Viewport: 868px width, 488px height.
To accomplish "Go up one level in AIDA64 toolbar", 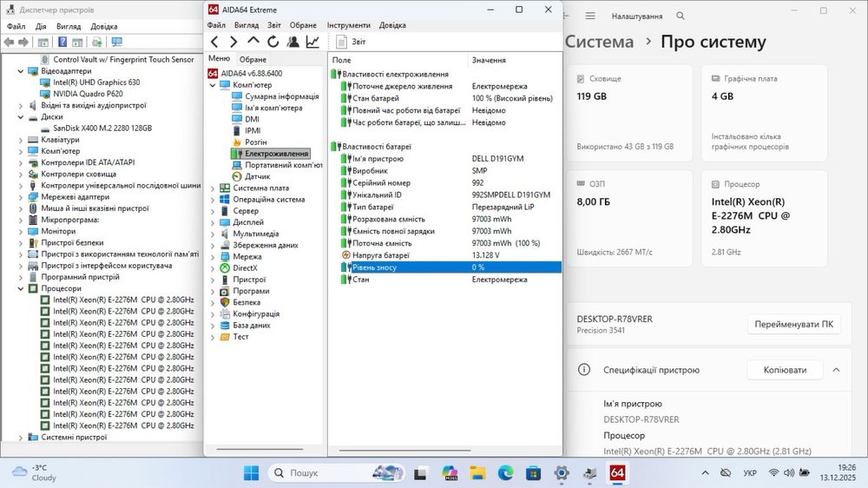I will point(253,41).
